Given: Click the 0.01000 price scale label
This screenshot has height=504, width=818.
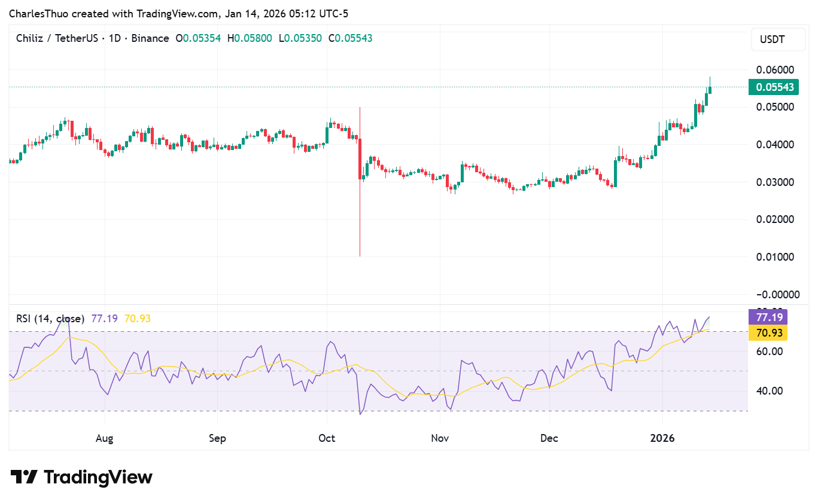Looking at the screenshot, I should click(774, 257).
